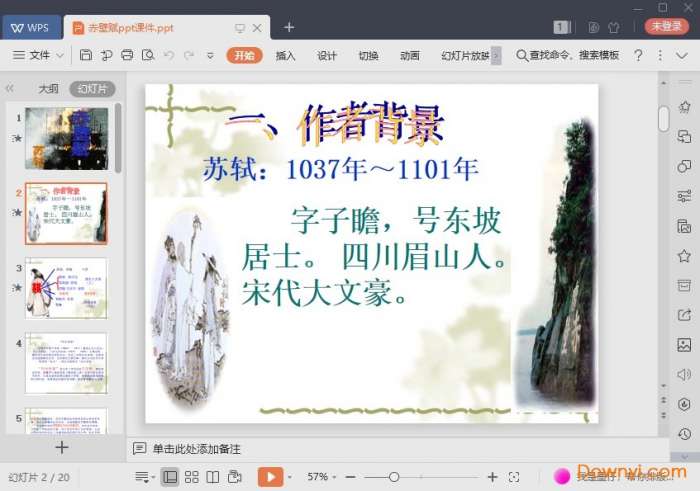Click the Redo arrow icon

[189, 55]
